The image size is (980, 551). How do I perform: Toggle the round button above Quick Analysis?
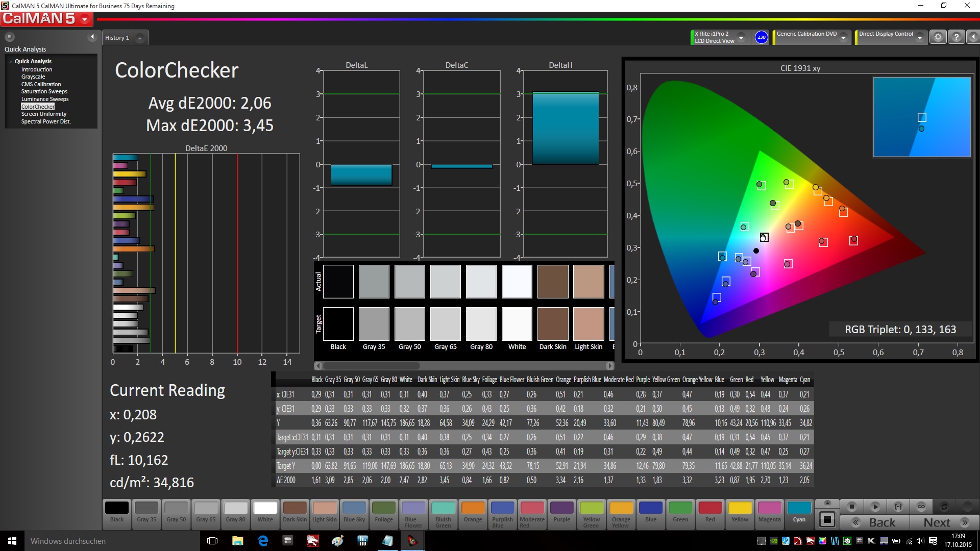[9, 37]
